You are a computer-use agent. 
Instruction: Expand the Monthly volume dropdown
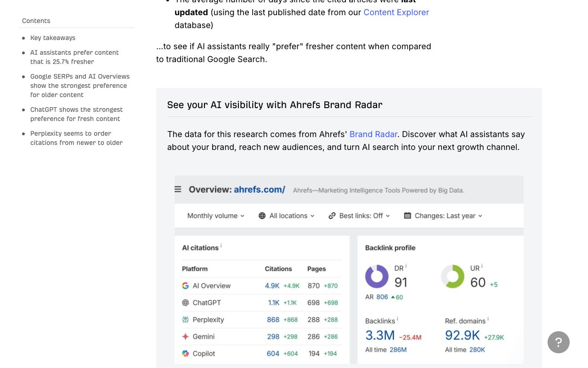point(216,216)
